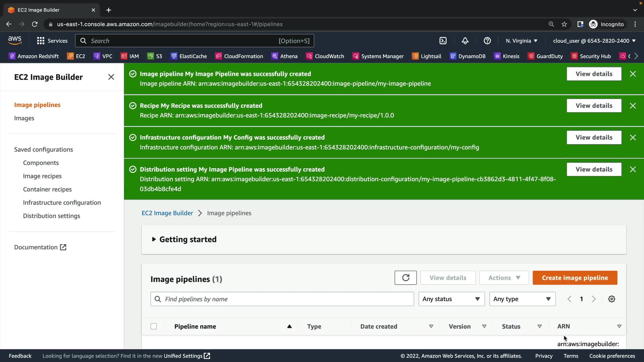Expand the Getting started section
The height and width of the screenshot is (362, 644).
point(184,239)
